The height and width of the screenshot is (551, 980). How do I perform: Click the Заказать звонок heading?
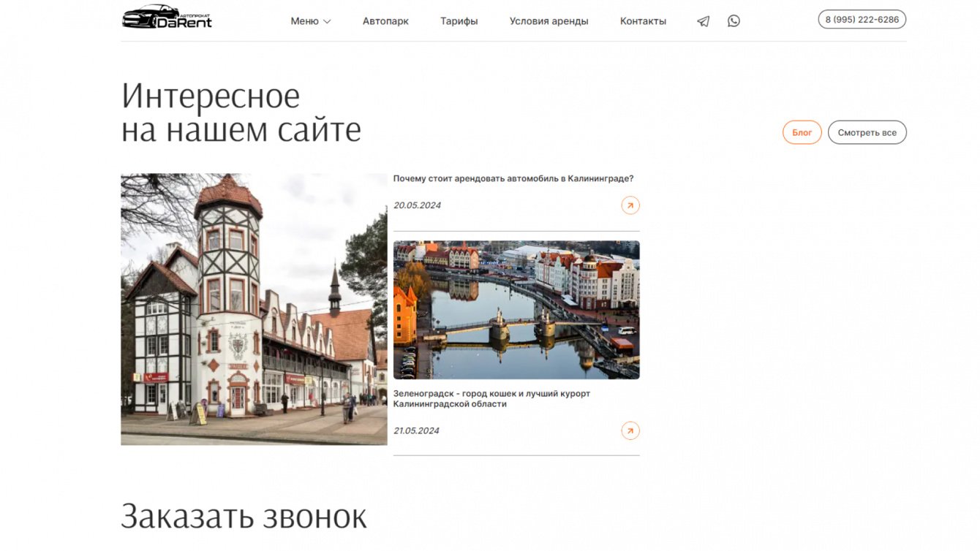point(244,516)
